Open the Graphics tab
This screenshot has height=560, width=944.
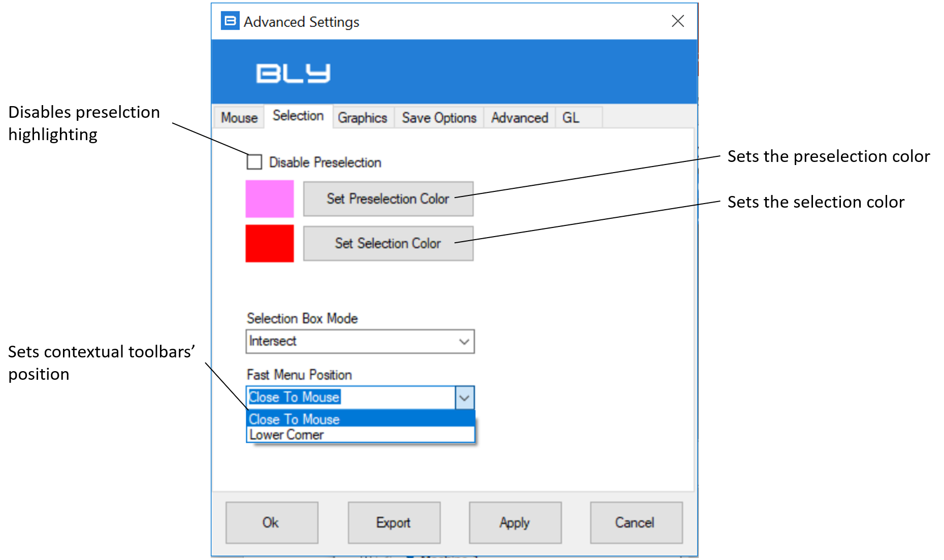pyautogui.click(x=363, y=117)
